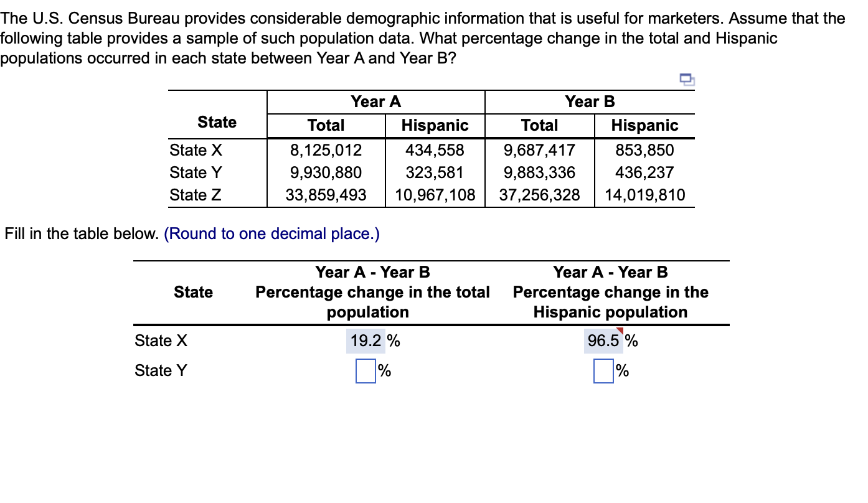
Task: Click the State Y Year B total 9,883,336
Action: (539, 172)
